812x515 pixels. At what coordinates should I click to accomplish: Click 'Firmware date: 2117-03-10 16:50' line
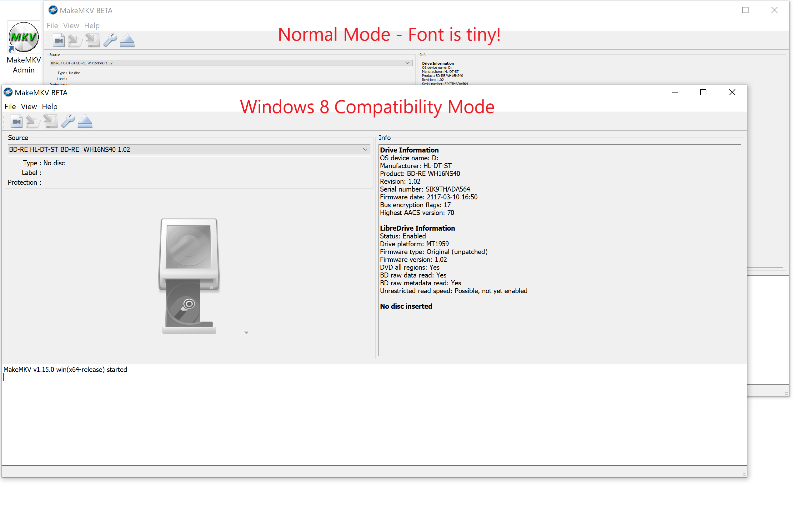429,197
